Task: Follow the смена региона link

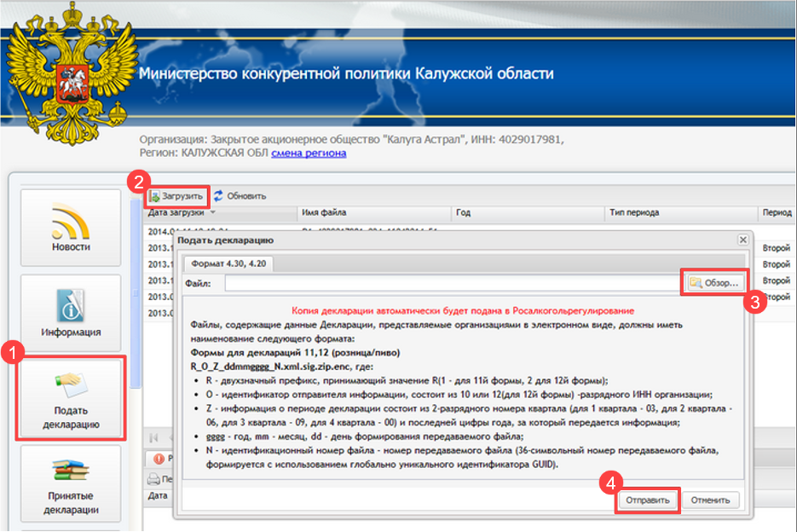Action: click(x=309, y=153)
